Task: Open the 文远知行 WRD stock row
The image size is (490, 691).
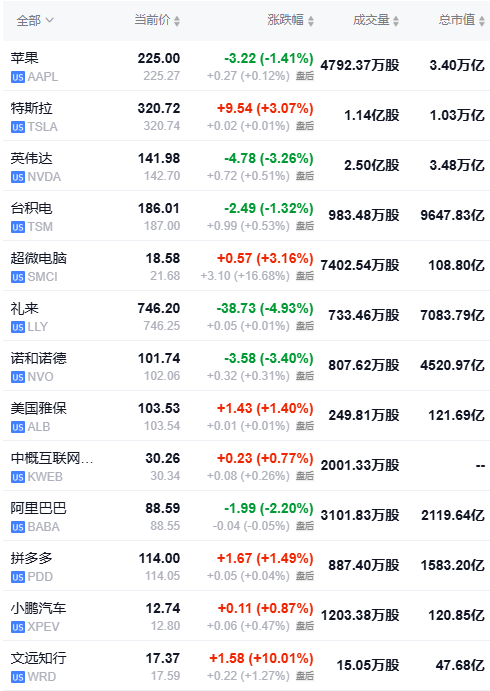Action: [246, 666]
